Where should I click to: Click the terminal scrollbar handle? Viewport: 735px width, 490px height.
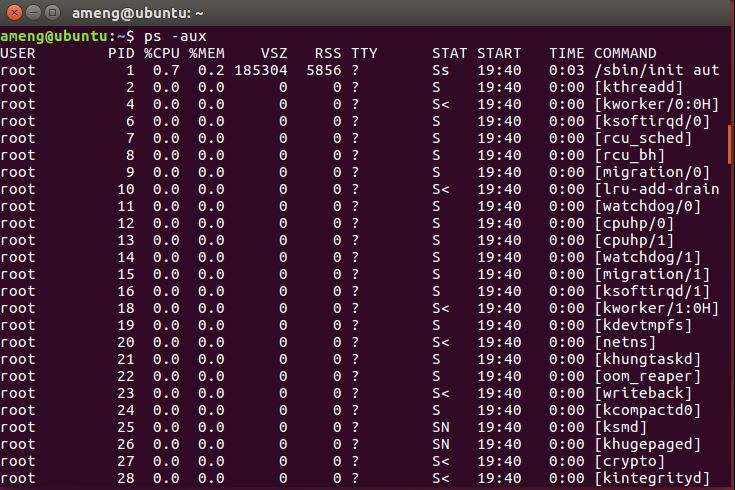click(729, 144)
